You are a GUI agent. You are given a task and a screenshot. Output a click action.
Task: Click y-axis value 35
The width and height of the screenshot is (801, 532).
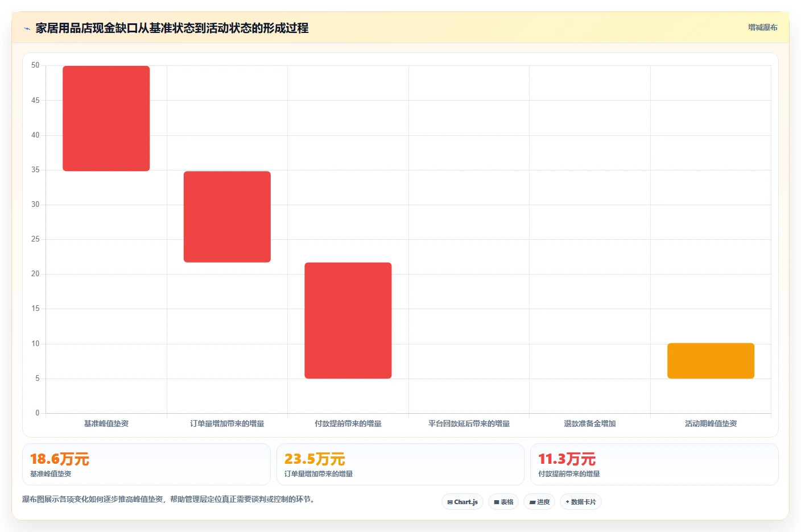[35, 170]
